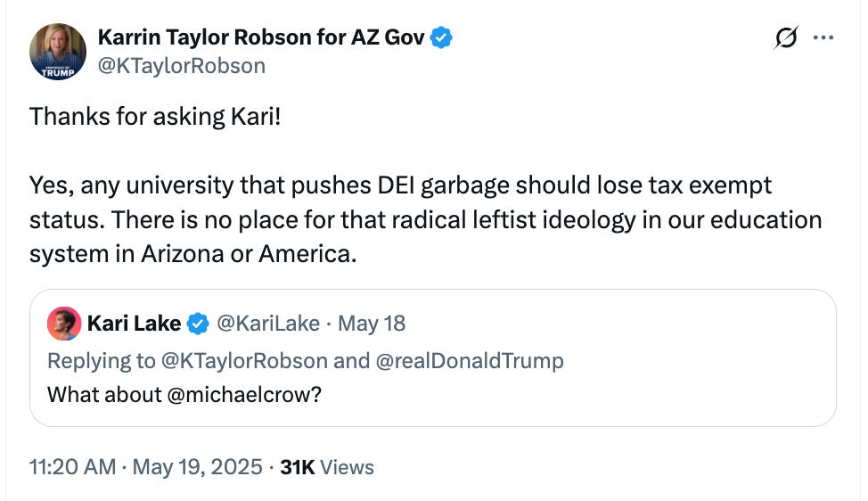Open the Kari Lake display name
Screen dimensions: 868x501
click(x=134, y=324)
